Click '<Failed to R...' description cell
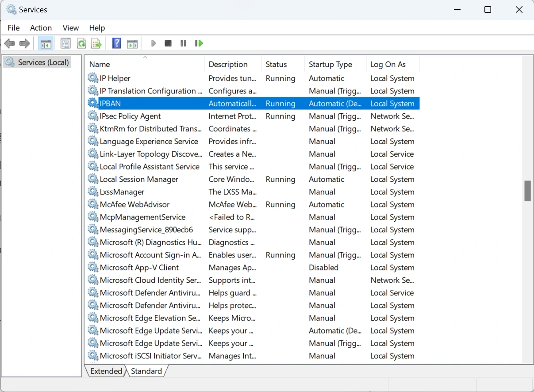The height and width of the screenshot is (392, 534). coord(232,217)
